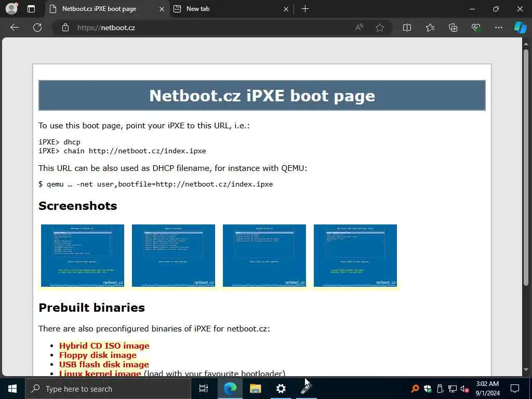
Task: Click the qemu bootfile command line
Action: [x=156, y=184]
